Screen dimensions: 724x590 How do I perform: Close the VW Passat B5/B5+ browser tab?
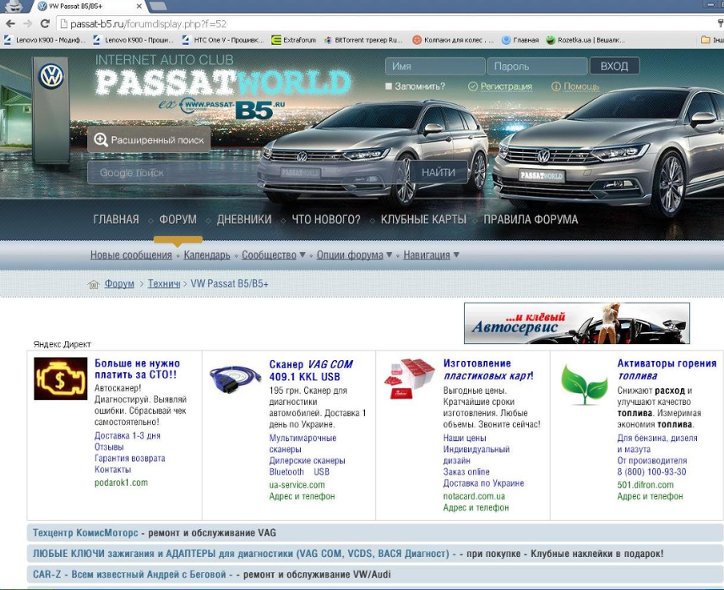coord(139,6)
